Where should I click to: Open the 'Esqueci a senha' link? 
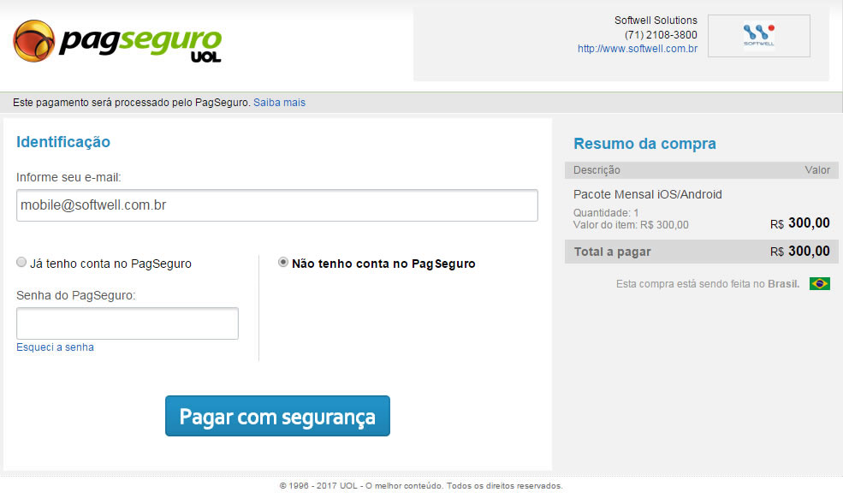(x=55, y=347)
